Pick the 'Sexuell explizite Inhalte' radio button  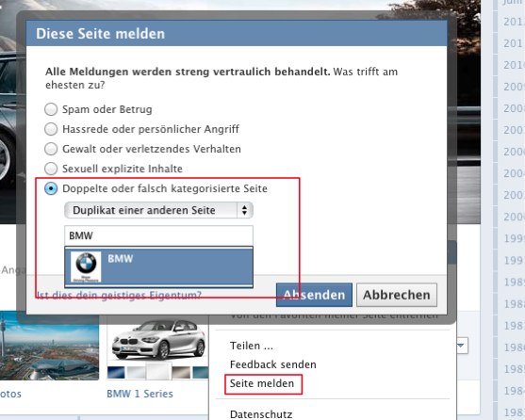click(51, 169)
